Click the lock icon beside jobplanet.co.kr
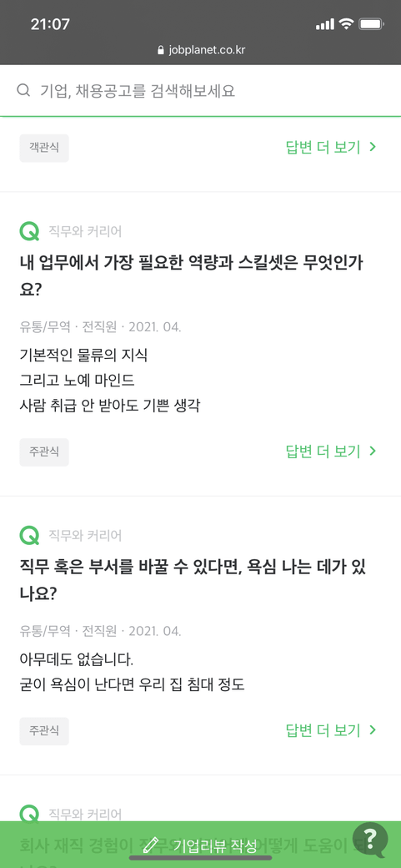Screen dimensions: 401x868 [161, 50]
